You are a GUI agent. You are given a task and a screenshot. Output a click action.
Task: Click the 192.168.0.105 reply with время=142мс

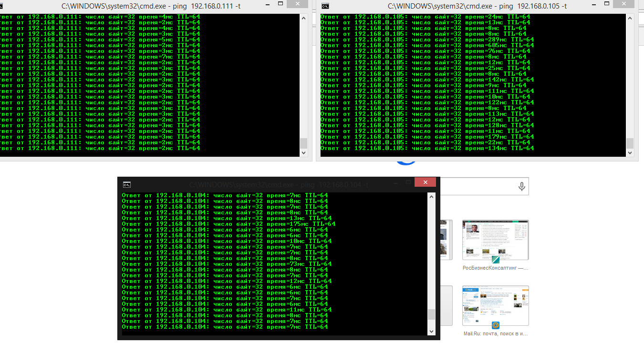pos(427,80)
